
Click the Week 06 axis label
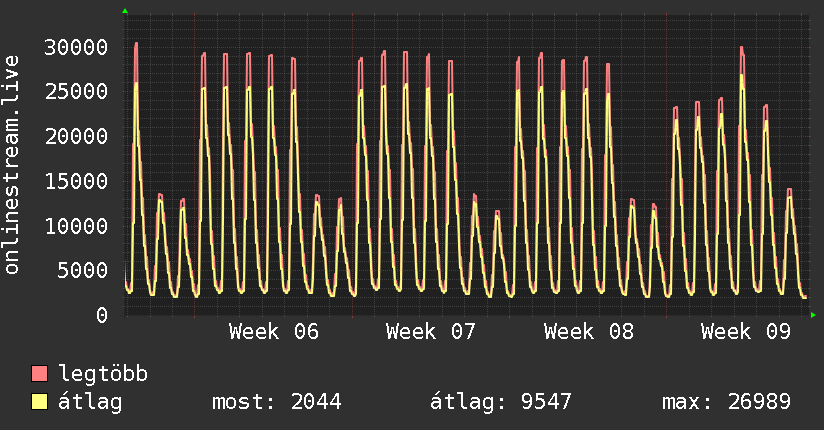point(274,331)
